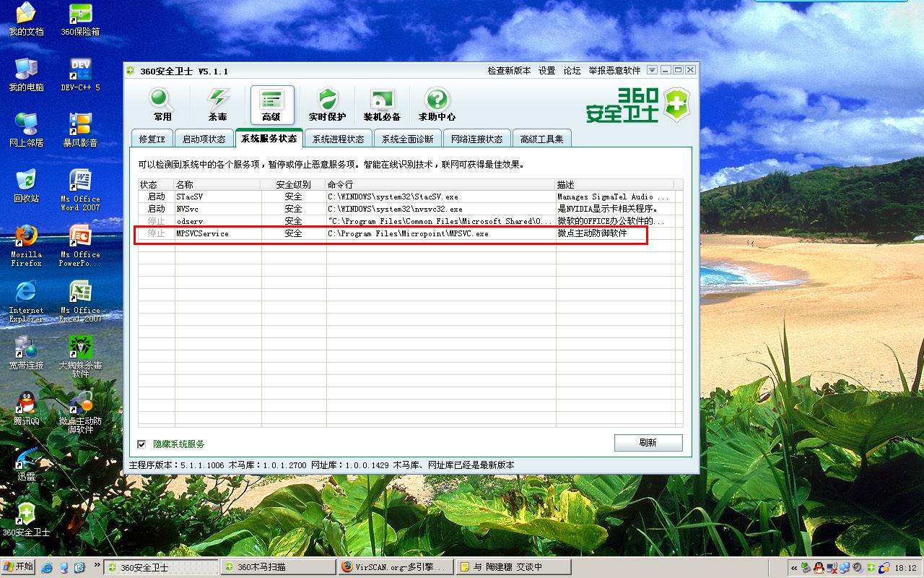
Task: Switch to 系统服务状态 tab
Action: pos(269,138)
